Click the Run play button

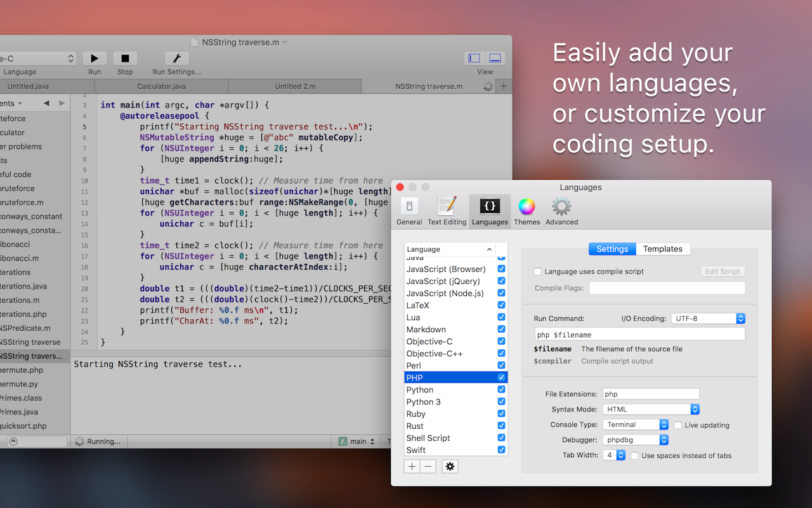(95, 58)
